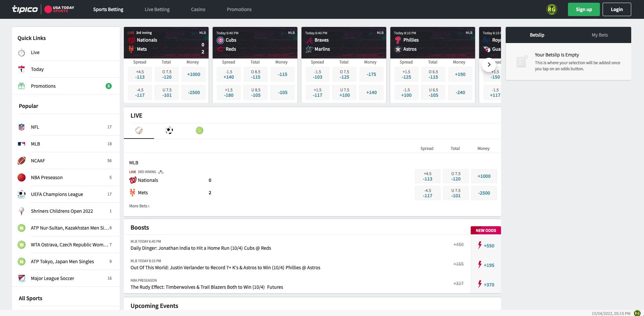The image size is (644, 316).
Task: Click the Live stopwatch icon in Quick Links
Action: coord(22,52)
